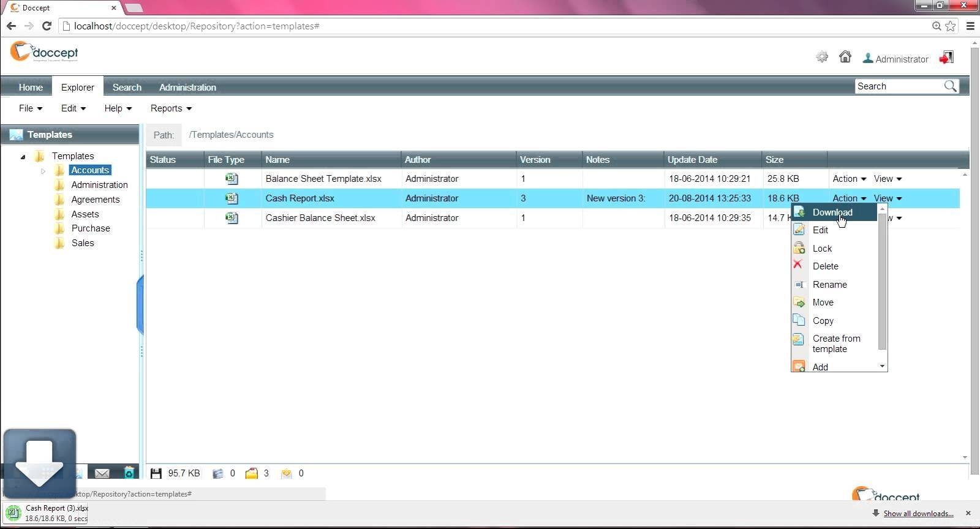Click the settings gear icon in header
980x529 pixels.
point(822,57)
